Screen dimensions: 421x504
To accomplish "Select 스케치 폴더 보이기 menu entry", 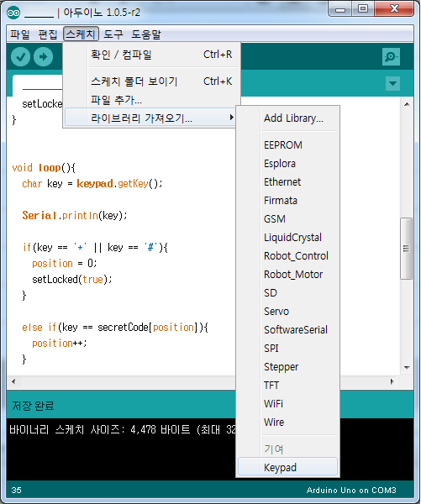I will 152,81.
